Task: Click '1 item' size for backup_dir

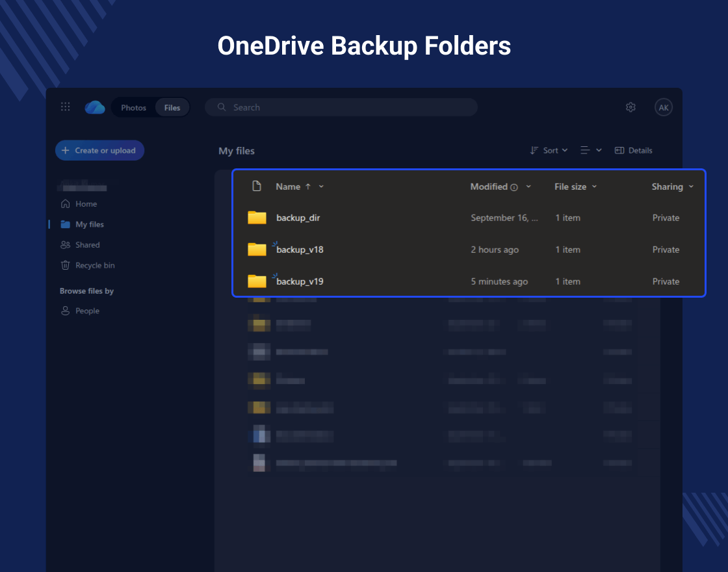Action: pos(568,218)
